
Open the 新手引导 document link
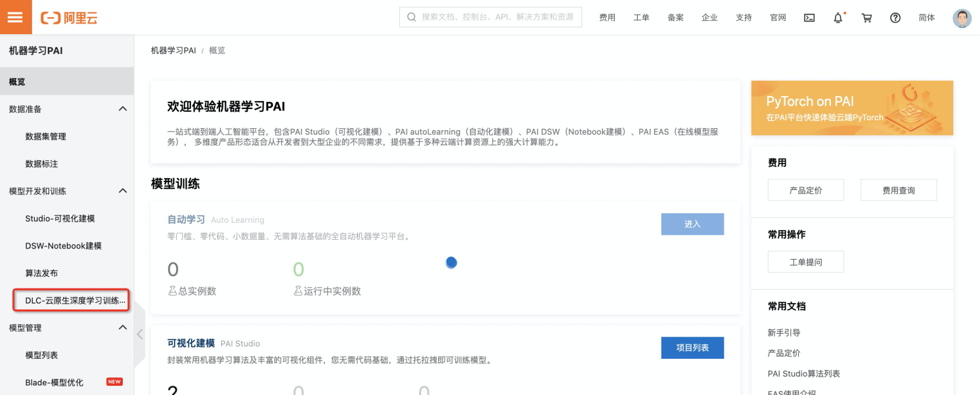coord(784,333)
